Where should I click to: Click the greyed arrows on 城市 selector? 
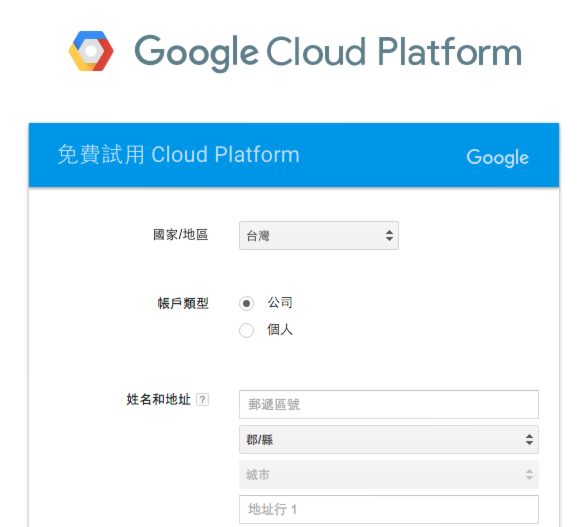click(529, 475)
